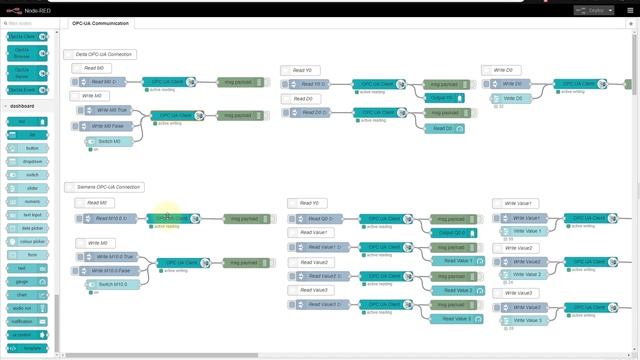This screenshot has height=360, width=640.
Task: Select the Output Y0 dashboard node
Action: coord(444,98)
